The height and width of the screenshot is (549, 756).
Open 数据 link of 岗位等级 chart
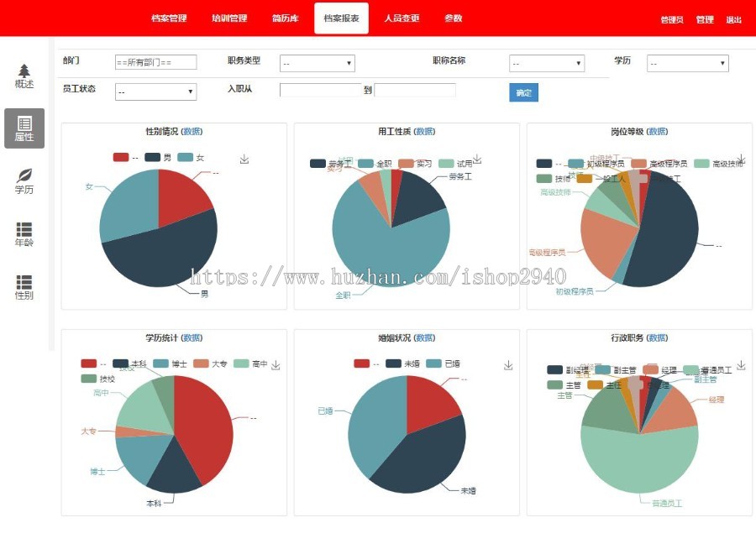[658, 132]
